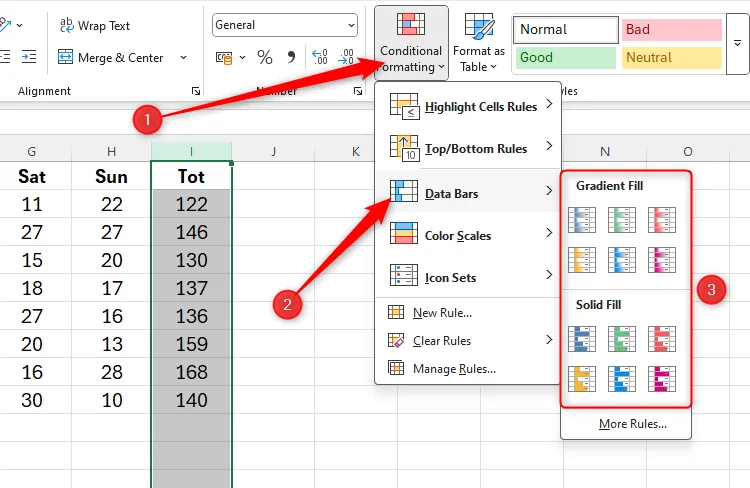Click the Comma Style icon
Viewport: 750px width, 488px height.
291,58
